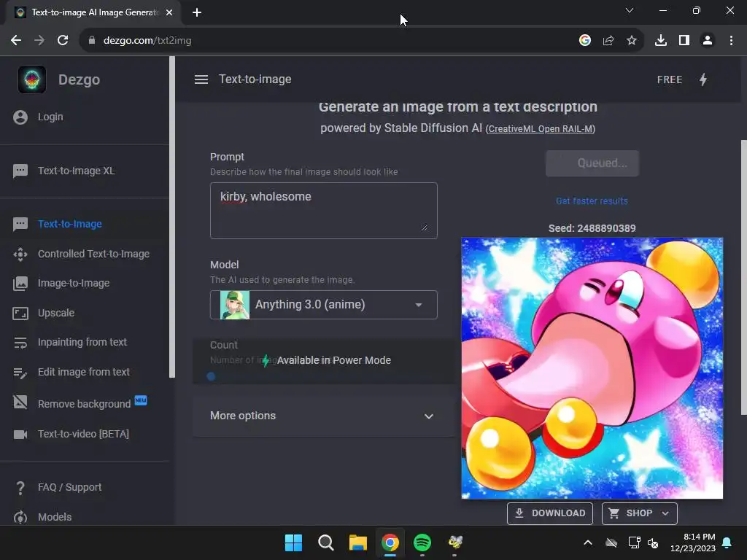Toggle the hamburger menu icon
747x560 pixels.
pyautogui.click(x=201, y=79)
